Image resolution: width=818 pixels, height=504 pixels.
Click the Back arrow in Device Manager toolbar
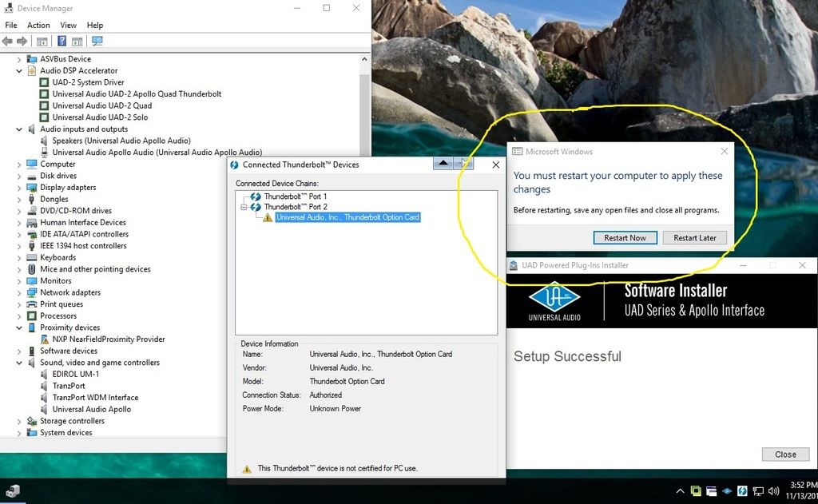pos(7,42)
